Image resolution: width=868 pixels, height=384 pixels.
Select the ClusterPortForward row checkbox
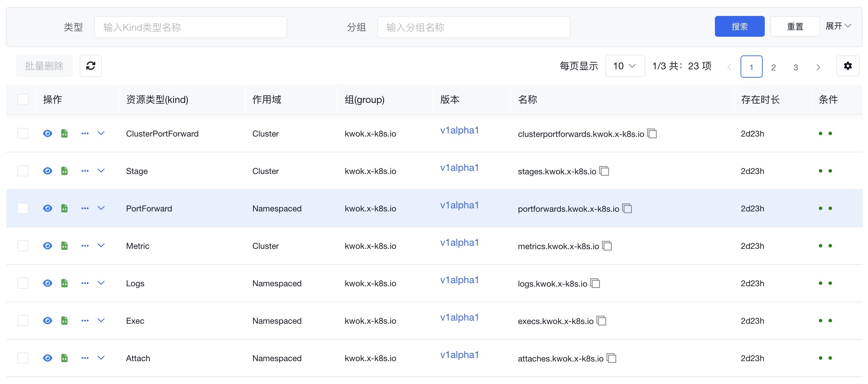23,133
